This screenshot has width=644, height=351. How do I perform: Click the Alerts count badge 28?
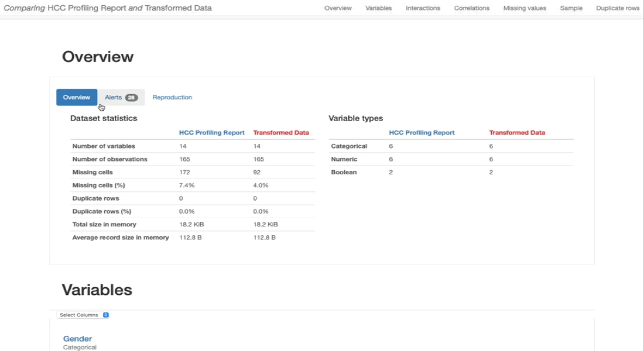tap(131, 97)
